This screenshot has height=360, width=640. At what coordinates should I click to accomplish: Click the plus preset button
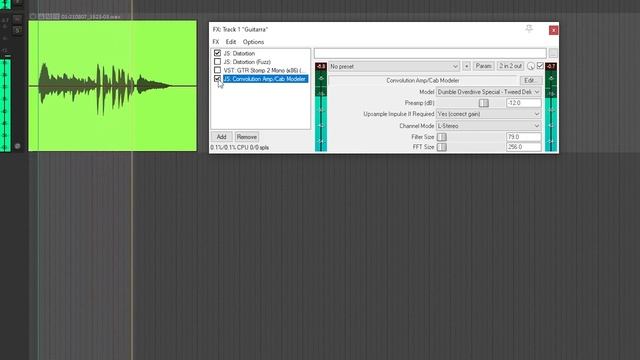[467, 66]
